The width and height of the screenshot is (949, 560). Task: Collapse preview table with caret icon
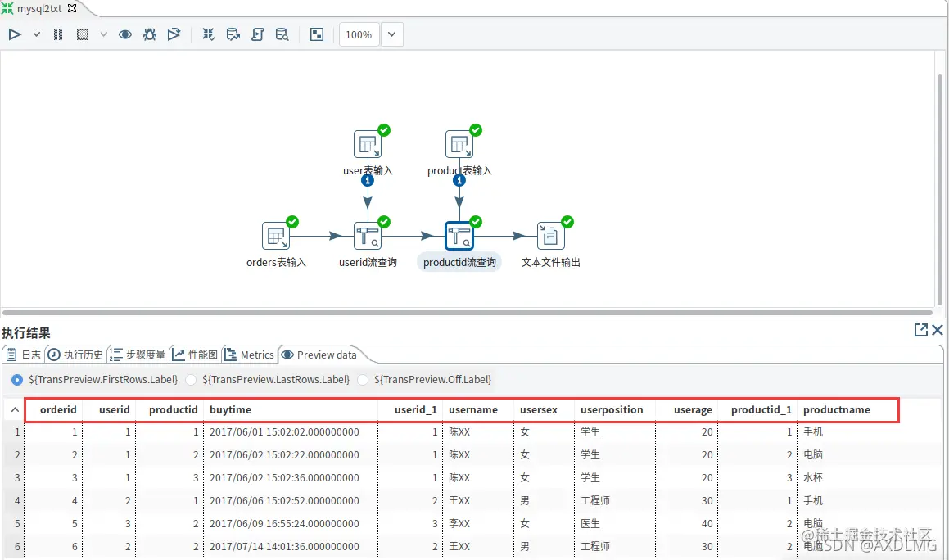(15, 410)
